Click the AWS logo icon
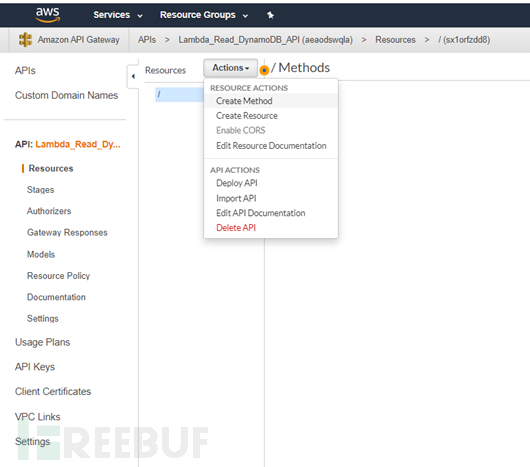 (x=48, y=15)
